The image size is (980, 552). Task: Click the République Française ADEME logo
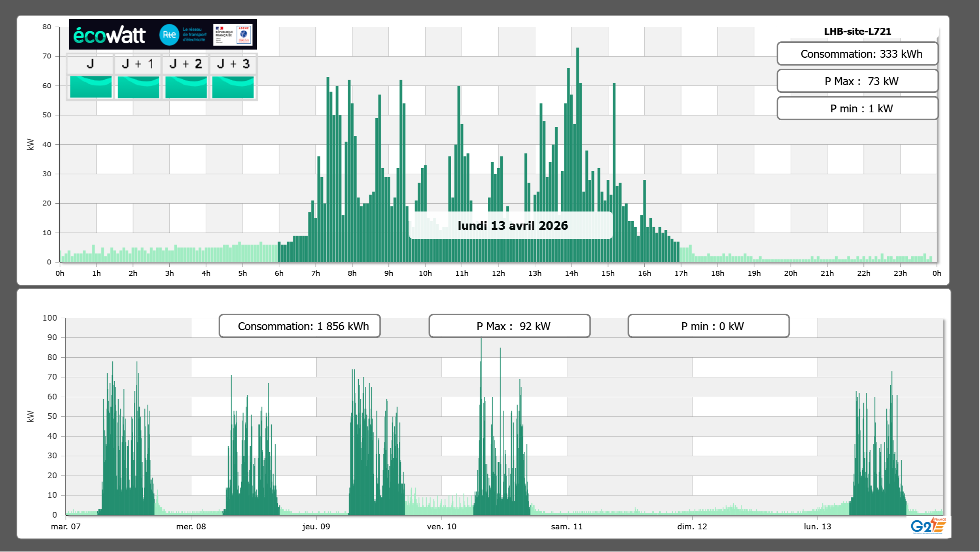coord(233,35)
